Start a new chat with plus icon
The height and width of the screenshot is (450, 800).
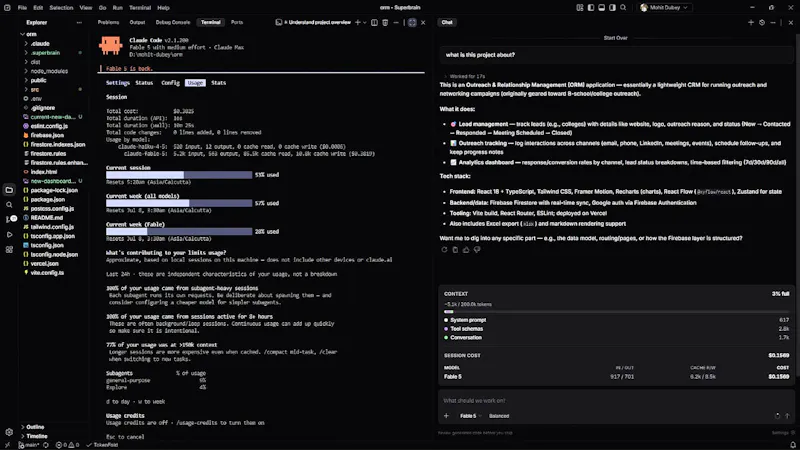[751, 22]
